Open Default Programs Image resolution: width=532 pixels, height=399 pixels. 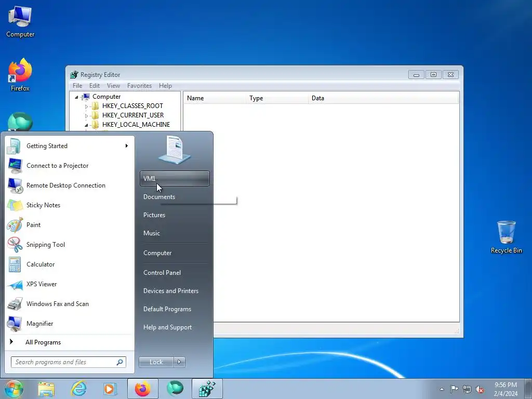[x=175, y=309]
